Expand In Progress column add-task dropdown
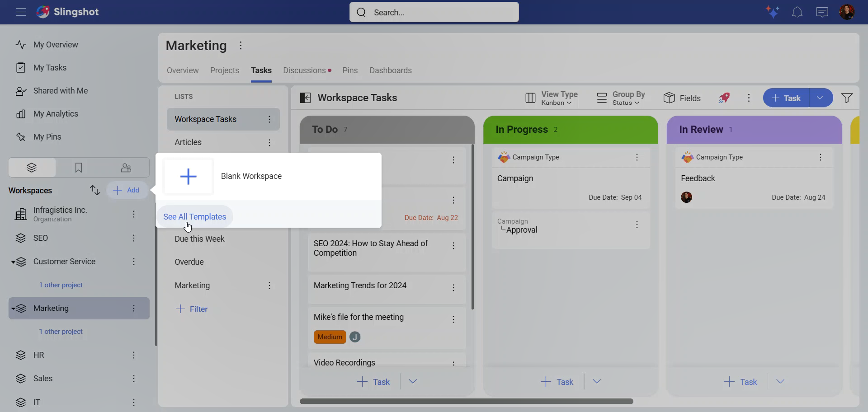The width and height of the screenshot is (868, 412). click(x=597, y=382)
